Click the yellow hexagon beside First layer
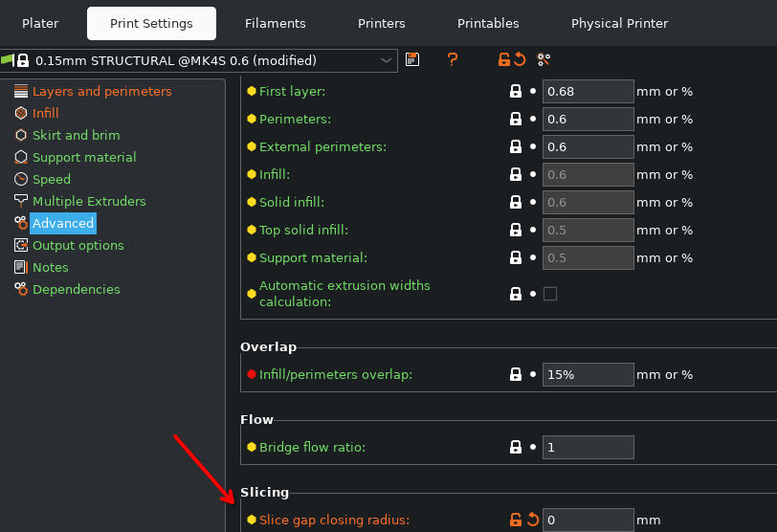The height and width of the screenshot is (532, 777). tap(252, 91)
